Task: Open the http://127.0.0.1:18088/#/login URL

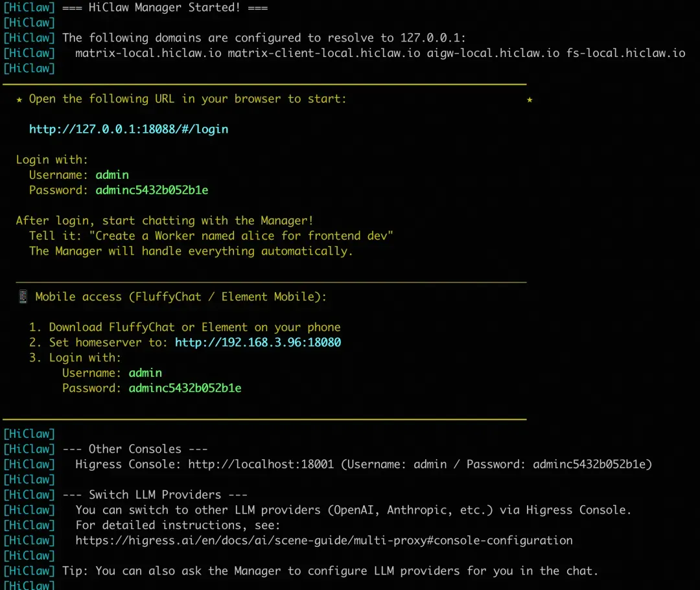Action: click(128, 130)
